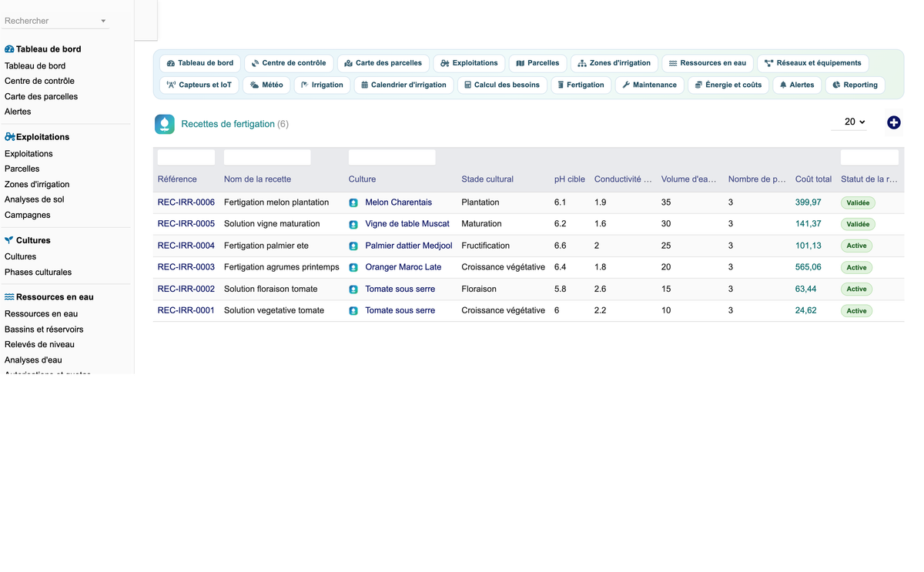Sort by pH cible column header
The image size is (924, 572).
click(570, 179)
